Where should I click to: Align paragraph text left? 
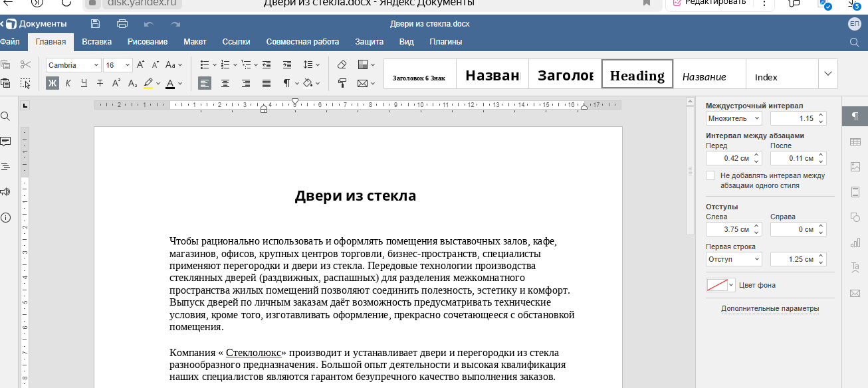point(205,83)
